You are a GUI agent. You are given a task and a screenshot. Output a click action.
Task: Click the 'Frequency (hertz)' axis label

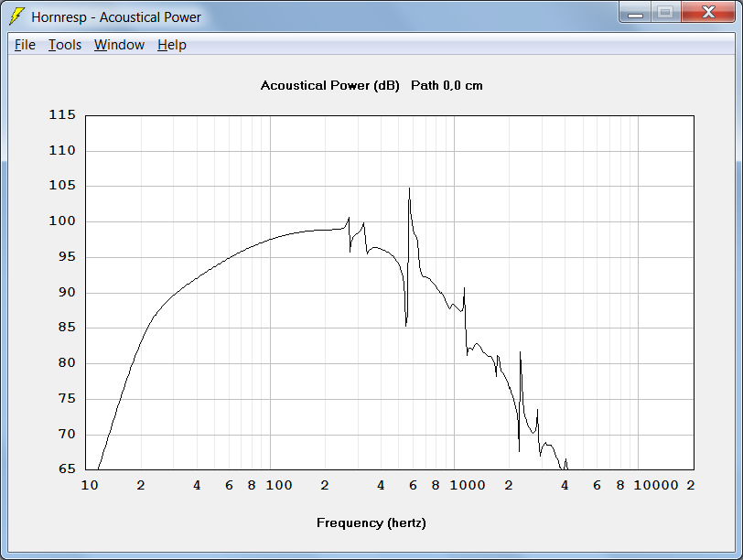click(371, 522)
